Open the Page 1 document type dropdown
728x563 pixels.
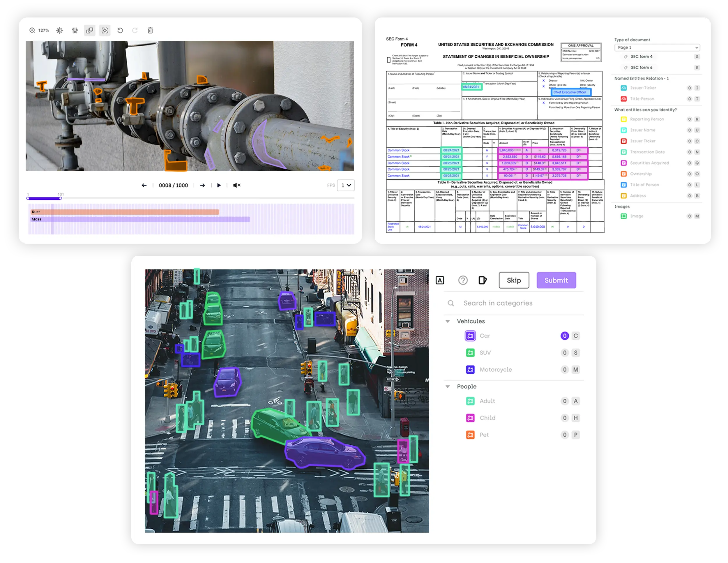(657, 48)
